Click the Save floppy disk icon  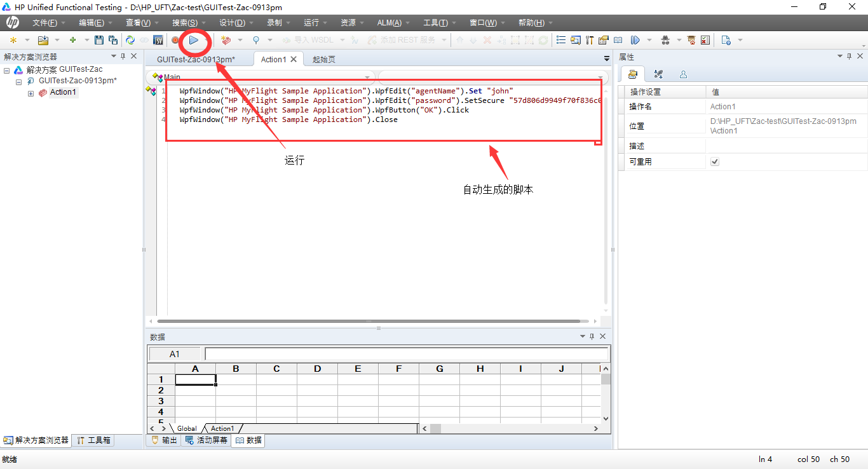pyautogui.click(x=99, y=40)
